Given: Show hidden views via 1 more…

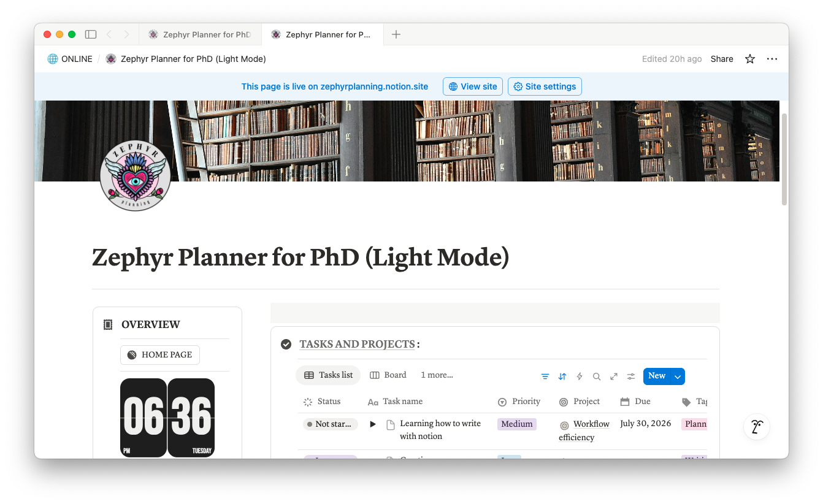Looking at the screenshot, I should [437, 375].
